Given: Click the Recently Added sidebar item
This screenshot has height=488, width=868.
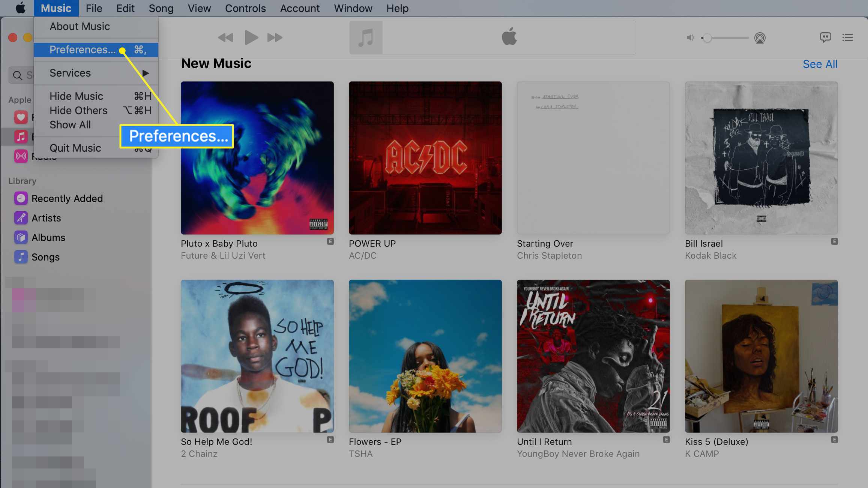Looking at the screenshot, I should pyautogui.click(x=67, y=198).
